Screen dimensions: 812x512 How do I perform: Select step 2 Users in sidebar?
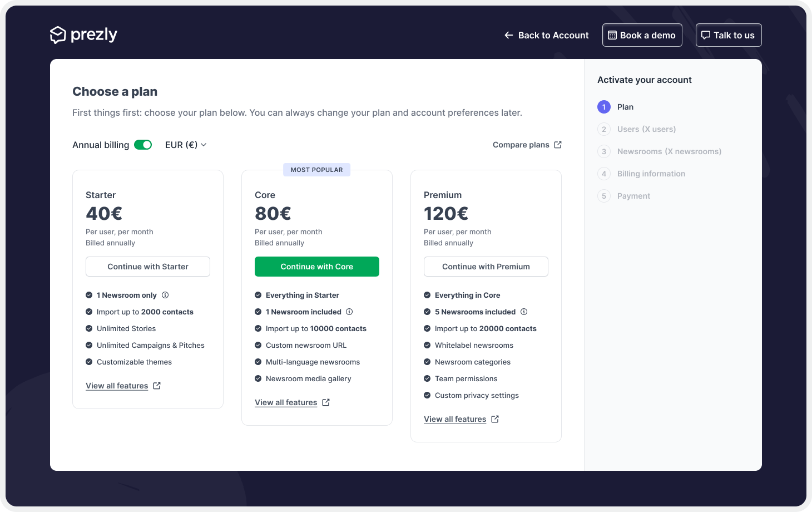point(637,129)
